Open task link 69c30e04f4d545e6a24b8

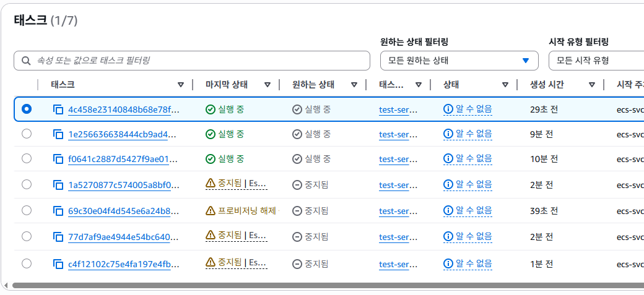pyautogui.click(x=124, y=212)
